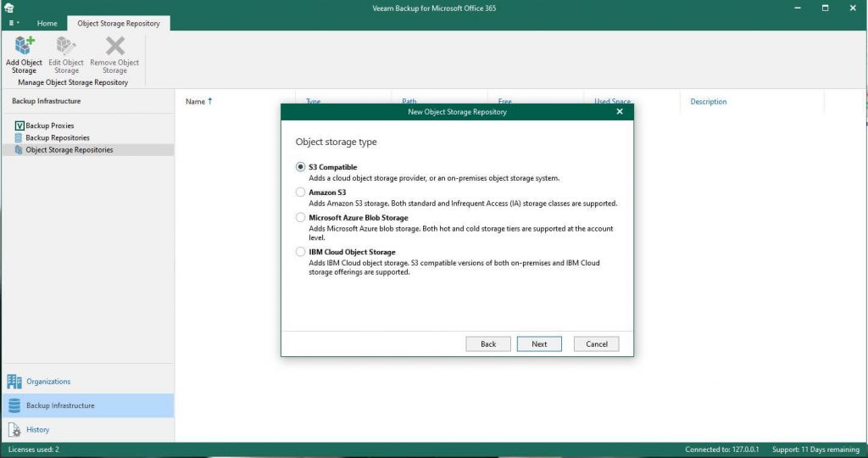Viewport: 868px width, 458px height.
Task: Switch to the Home tab
Action: point(47,23)
